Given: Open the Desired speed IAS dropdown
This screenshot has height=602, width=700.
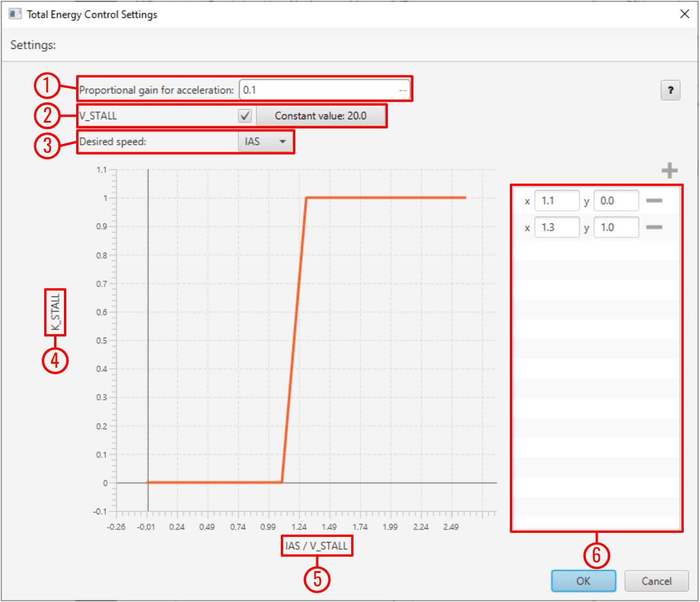Looking at the screenshot, I should (x=266, y=141).
